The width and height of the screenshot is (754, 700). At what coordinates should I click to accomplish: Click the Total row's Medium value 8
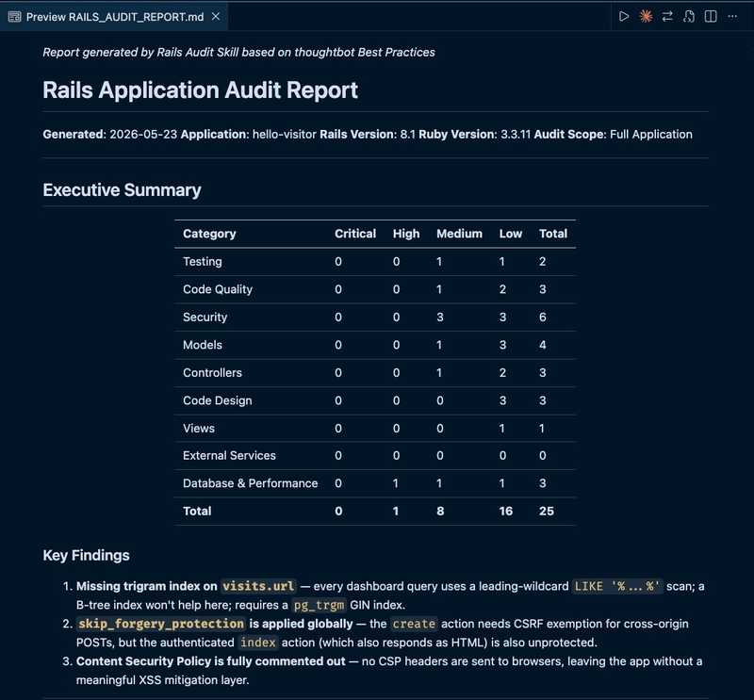440,511
